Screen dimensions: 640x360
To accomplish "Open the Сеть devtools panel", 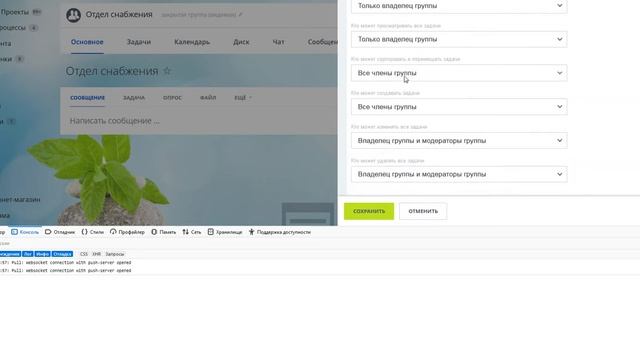I will click(191, 232).
